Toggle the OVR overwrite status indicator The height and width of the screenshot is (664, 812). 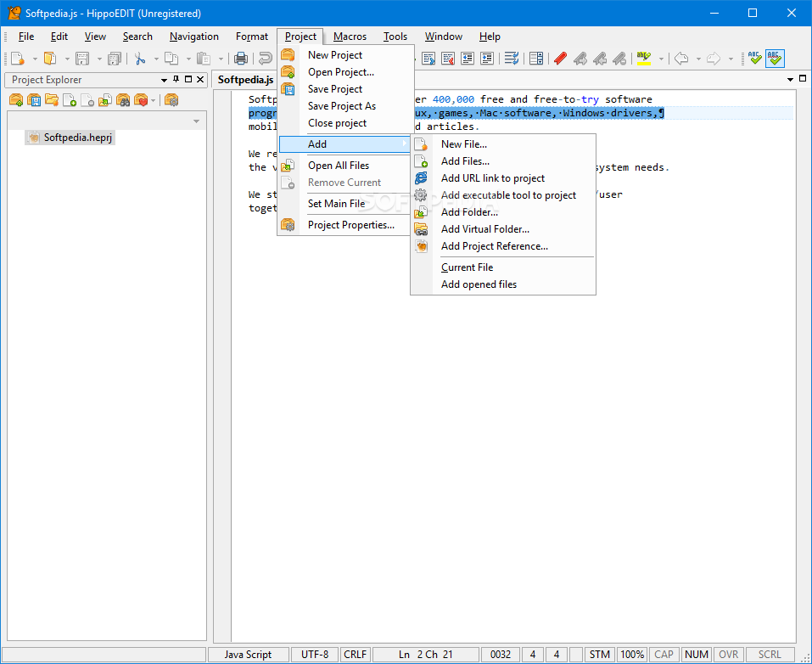(728, 654)
